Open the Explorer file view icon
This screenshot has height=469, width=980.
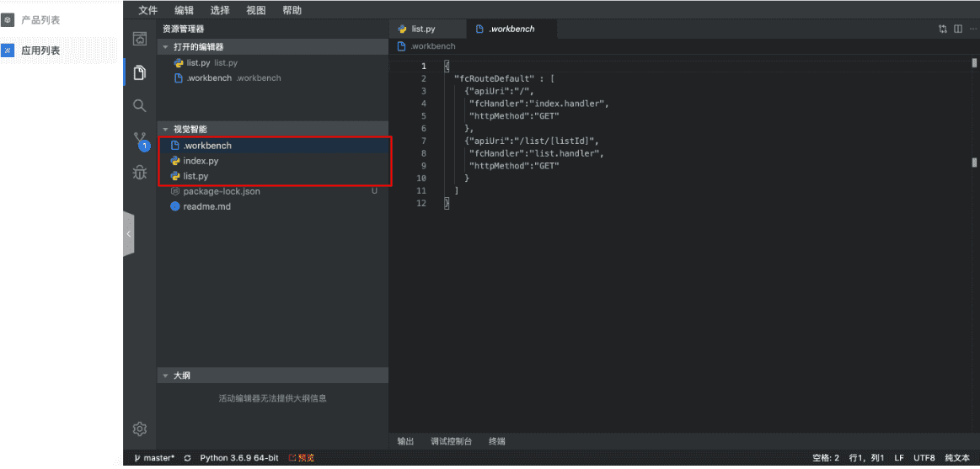click(140, 72)
